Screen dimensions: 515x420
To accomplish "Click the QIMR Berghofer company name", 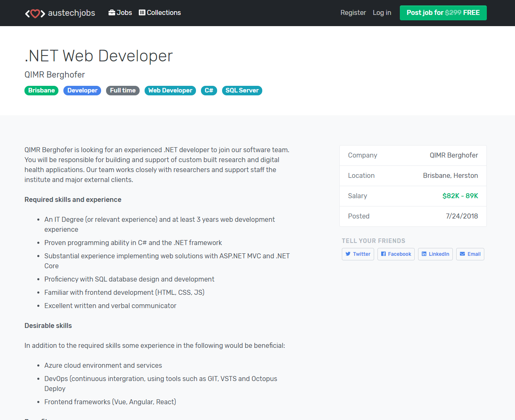I will coord(55,75).
